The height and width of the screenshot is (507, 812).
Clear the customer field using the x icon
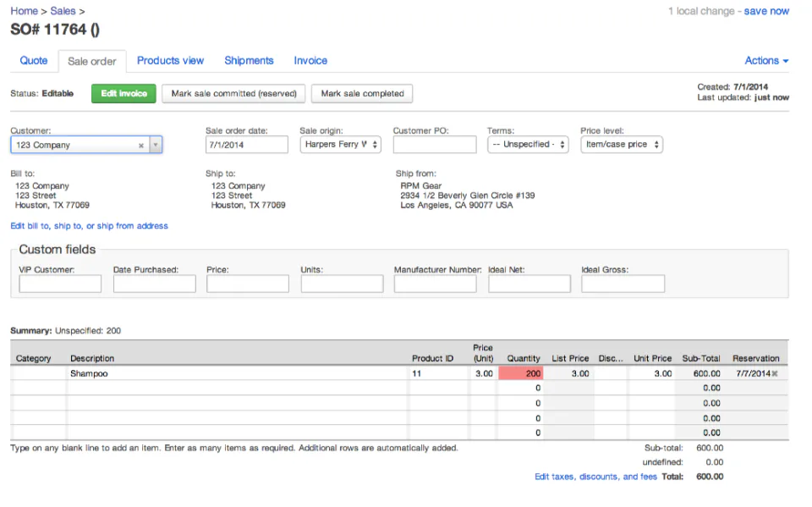(x=142, y=144)
